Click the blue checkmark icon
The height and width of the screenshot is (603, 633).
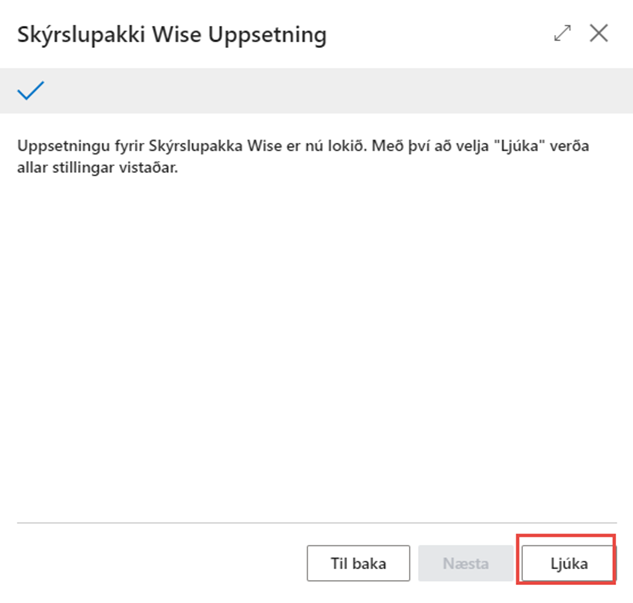[31, 91]
